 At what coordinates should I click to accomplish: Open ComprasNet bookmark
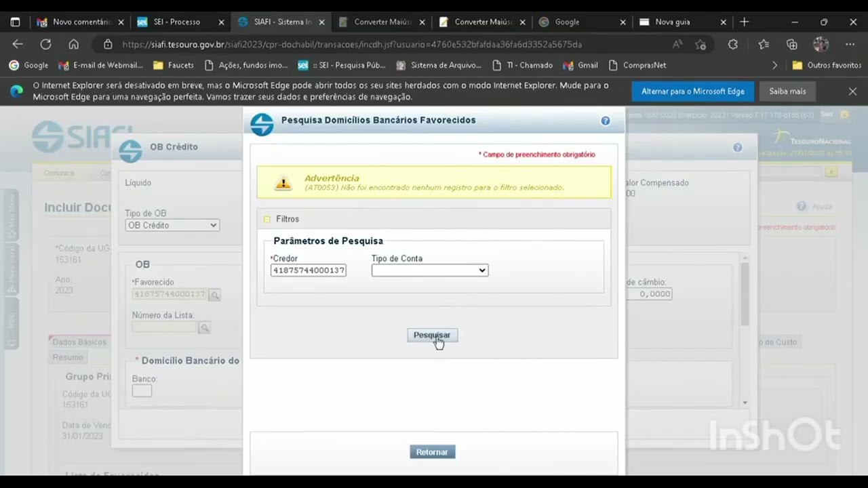tap(637, 65)
